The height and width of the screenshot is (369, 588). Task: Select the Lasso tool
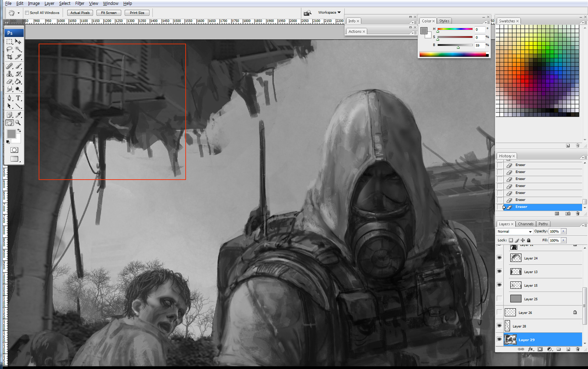point(10,49)
